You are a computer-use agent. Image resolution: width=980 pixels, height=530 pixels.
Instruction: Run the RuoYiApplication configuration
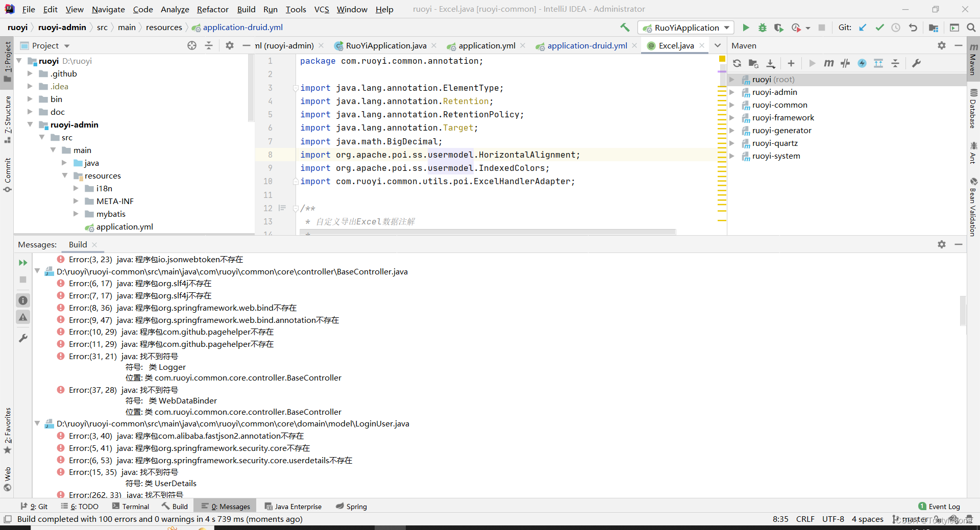click(x=746, y=28)
